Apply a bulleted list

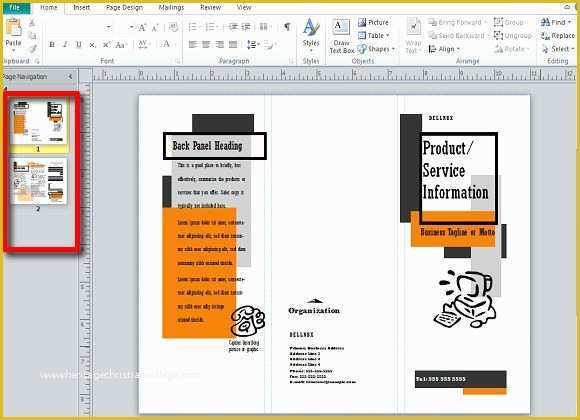193,27
